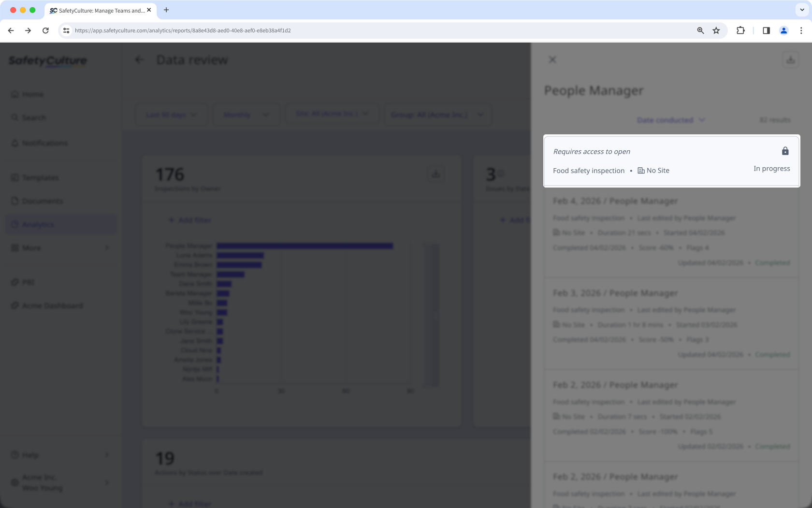The image size is (812, 508).
Task: Open the Feb 4, 2026 People Manager inspection
Action: pyautogui.click(x=671, y=232)
